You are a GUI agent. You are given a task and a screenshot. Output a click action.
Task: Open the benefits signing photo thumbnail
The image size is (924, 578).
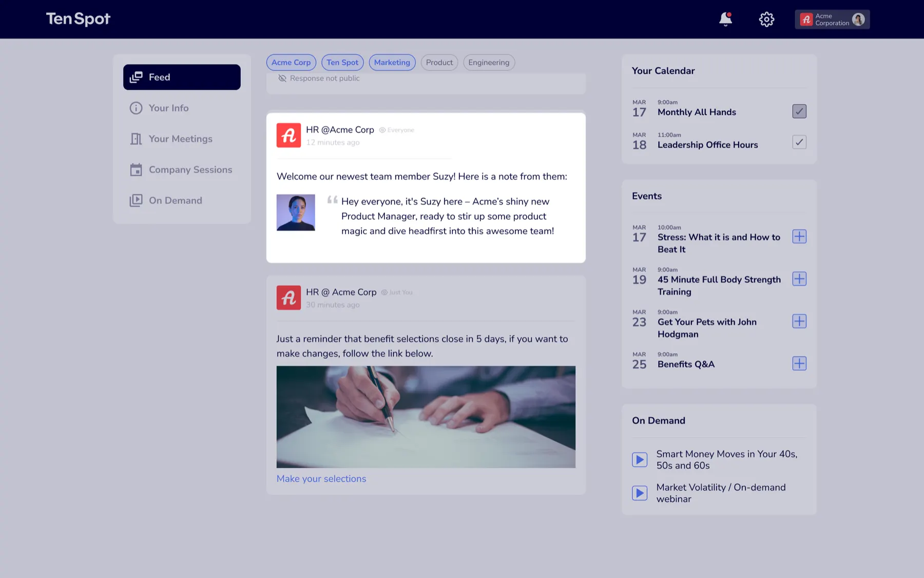point(426,417)
